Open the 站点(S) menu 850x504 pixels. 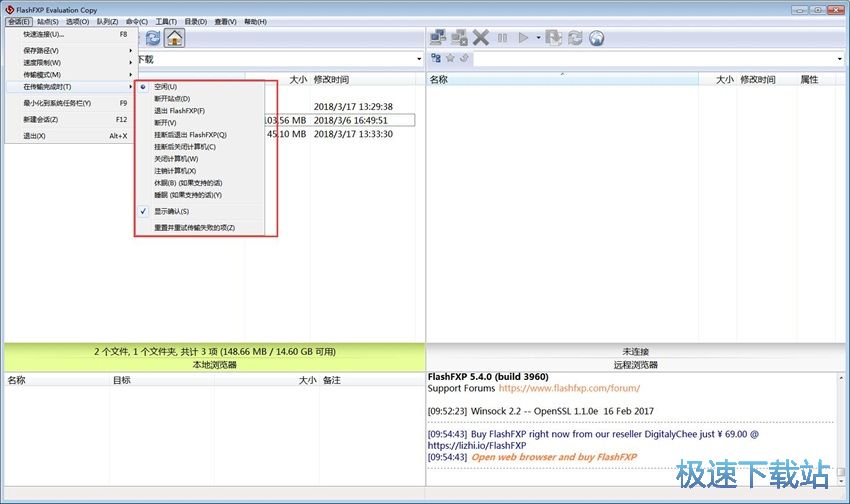click(48, 22)
